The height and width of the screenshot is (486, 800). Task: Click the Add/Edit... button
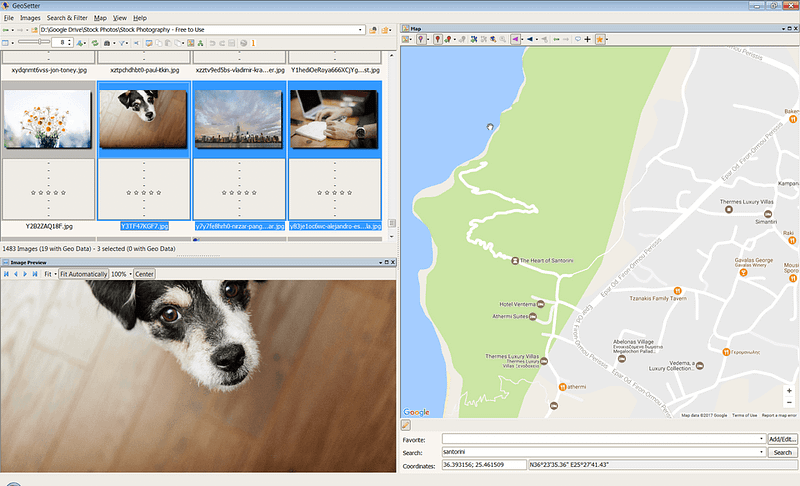point(782,439)
